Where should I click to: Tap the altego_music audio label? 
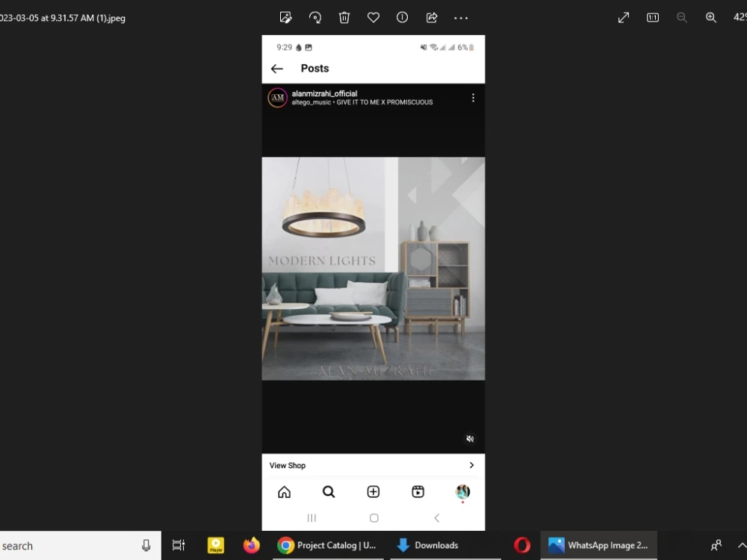tap(362, 102)
